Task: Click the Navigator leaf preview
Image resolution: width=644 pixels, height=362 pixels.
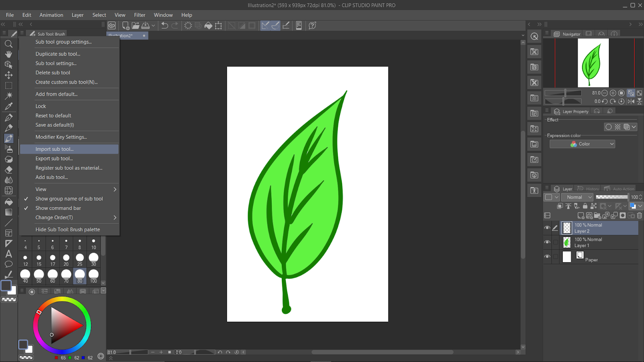Action: coord(593,63)
